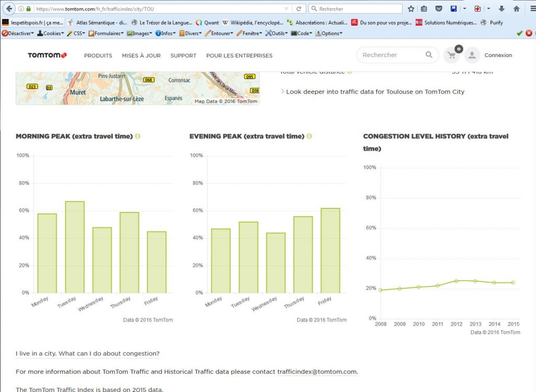Screen dimensions: 536x392
Task: Click the Connexion user avatar icon
Action: tap(472, 55)
